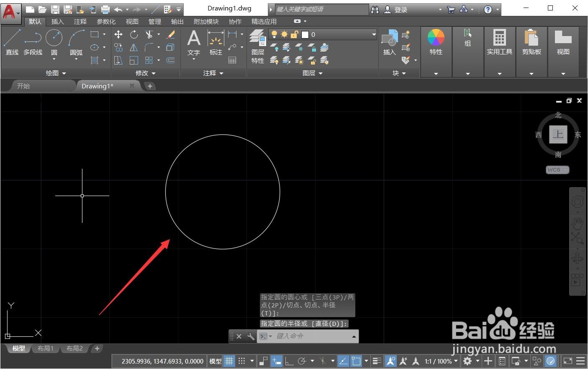Viewport: 588px width, 369px height.
Task: Pick the Rotate tool in Modify panel
Action: (x=134, y=34)
